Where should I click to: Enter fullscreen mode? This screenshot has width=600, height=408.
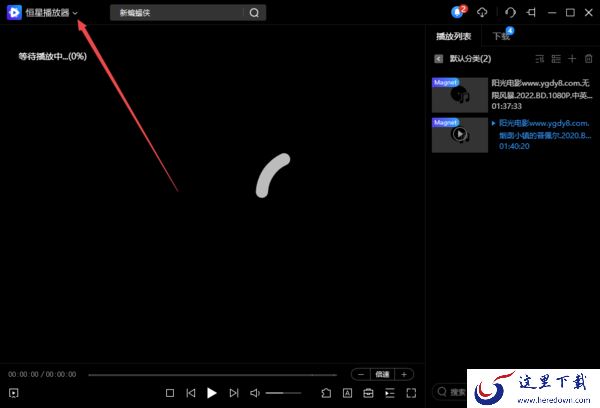click(411, 393)
